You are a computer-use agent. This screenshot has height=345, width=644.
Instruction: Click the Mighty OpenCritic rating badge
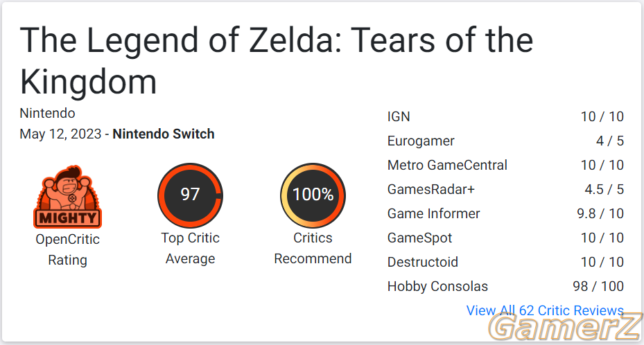tap(67, 197)
